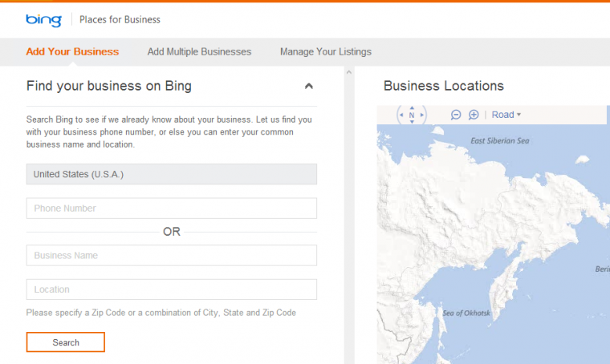
Task: Pan map down with compass arrow
Action: point(412,122)
